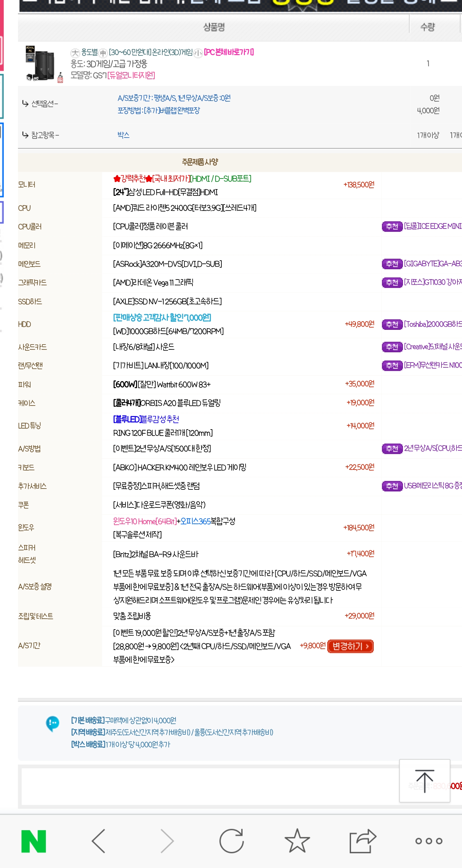Image resolution: width=462 pixels, height=868 pixels.
Task: Click the 기본배송료 shipping note
Action: 124,721
